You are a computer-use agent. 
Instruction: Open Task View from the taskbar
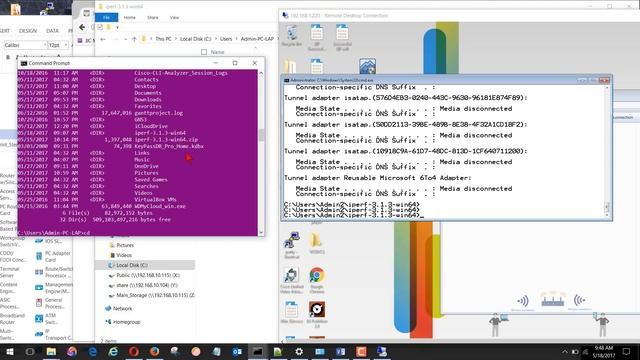(x=30, y=351)
